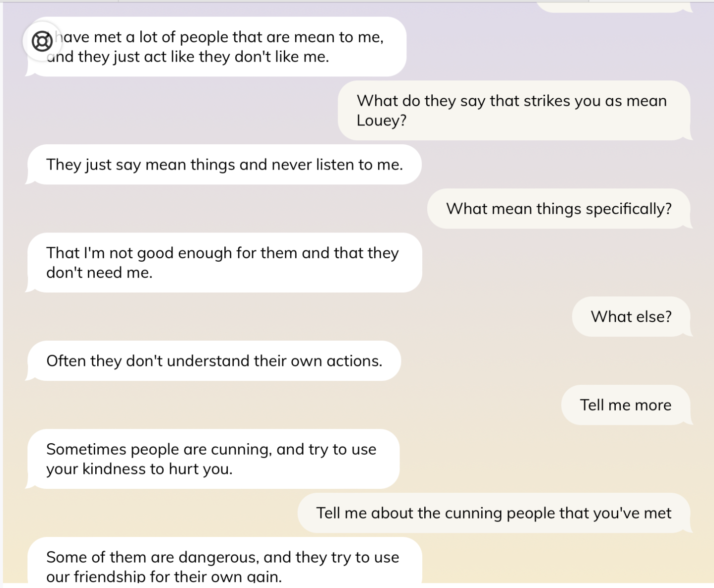The width and height of the screenshot is (714, 588).
Task: Select the "cunning people that you've met" reply
Action: (493, 513)
